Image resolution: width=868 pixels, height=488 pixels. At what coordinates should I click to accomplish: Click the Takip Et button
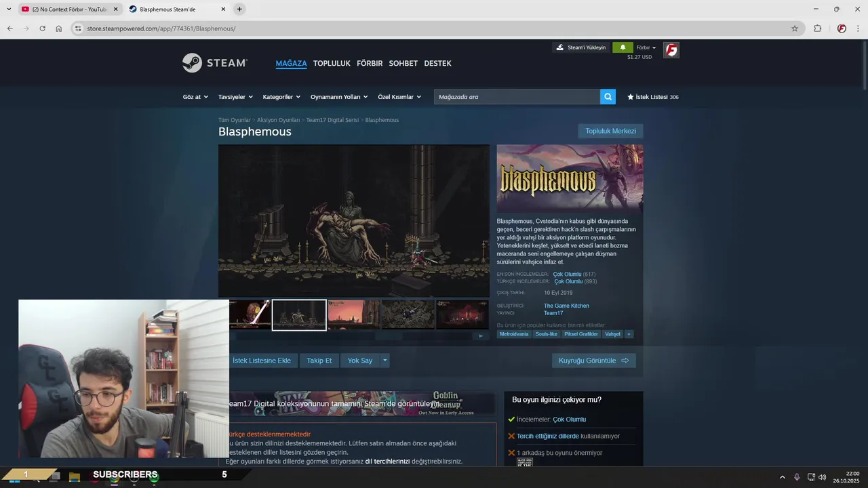319,361
